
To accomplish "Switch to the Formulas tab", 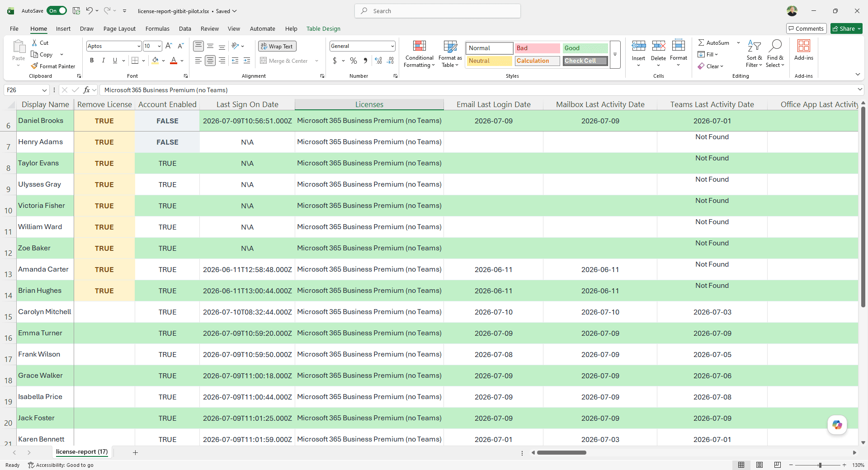I will click(157, 28).
